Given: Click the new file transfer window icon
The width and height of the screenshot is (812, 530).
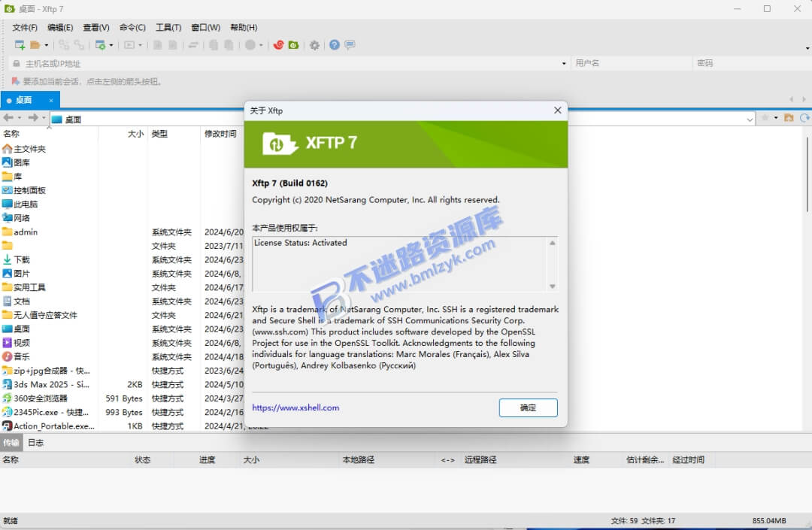Looking at the screenshot, I should (100, 45).
